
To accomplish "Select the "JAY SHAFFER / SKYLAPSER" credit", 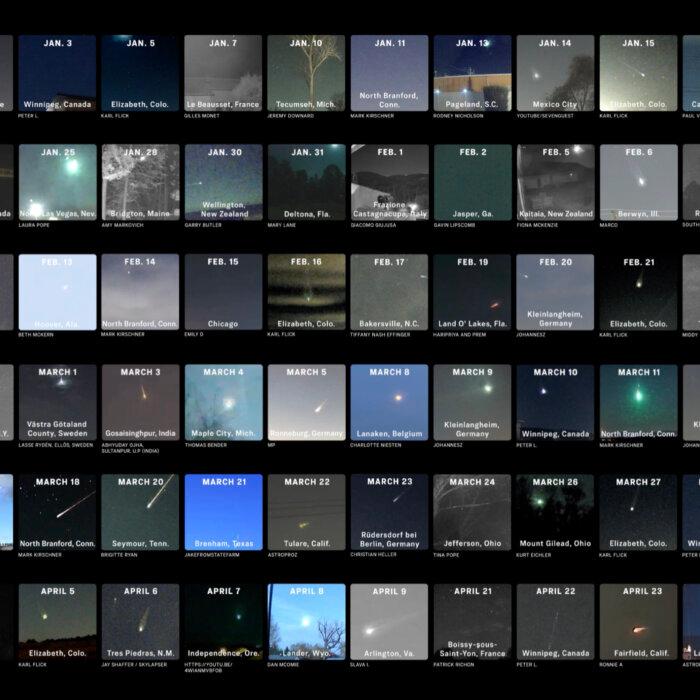I will 134,665.
